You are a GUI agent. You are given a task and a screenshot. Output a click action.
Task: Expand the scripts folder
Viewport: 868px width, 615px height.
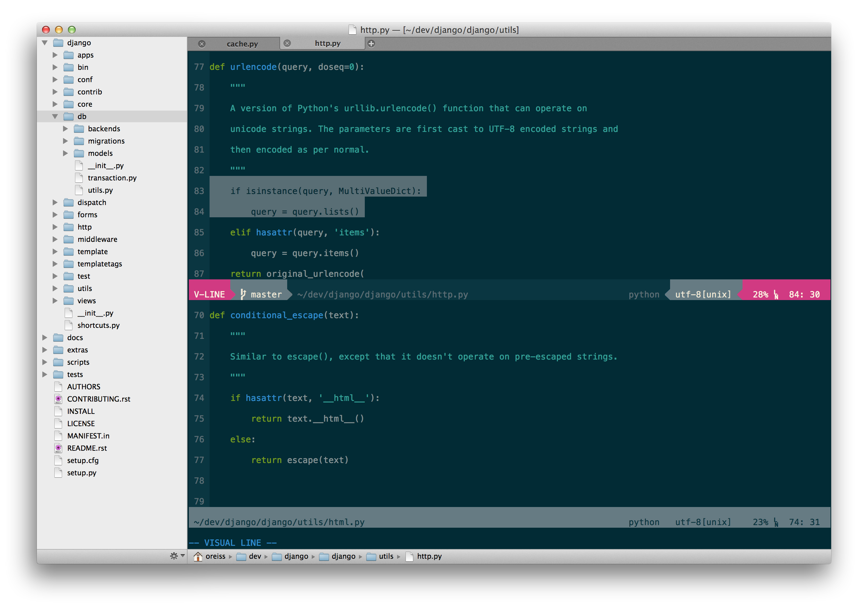(x=45, y=362)
